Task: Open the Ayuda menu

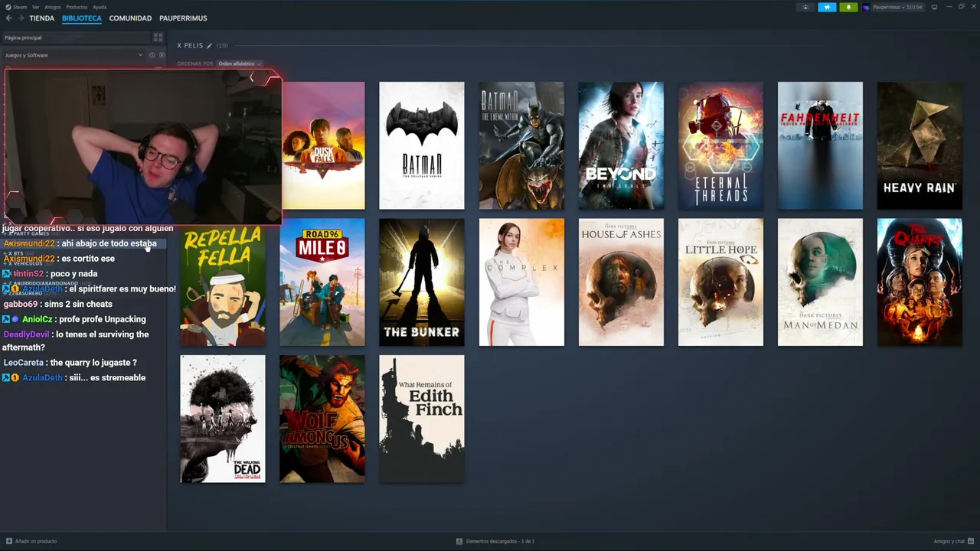Action: coord(100,7)
